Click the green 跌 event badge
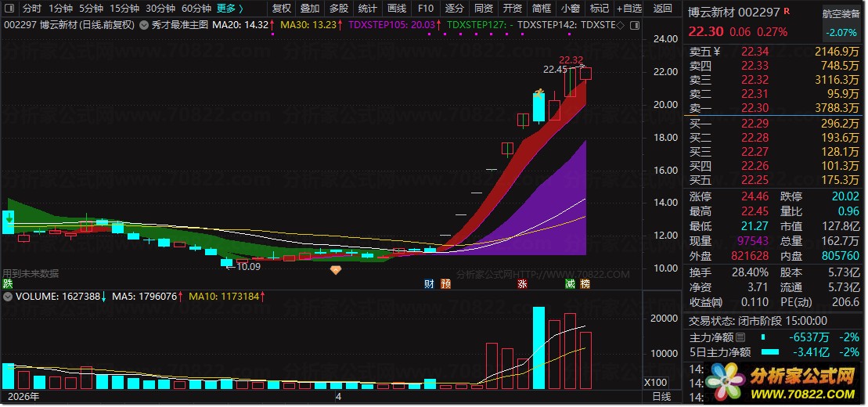Screen dimensions: 868x407 click(8, 284)
